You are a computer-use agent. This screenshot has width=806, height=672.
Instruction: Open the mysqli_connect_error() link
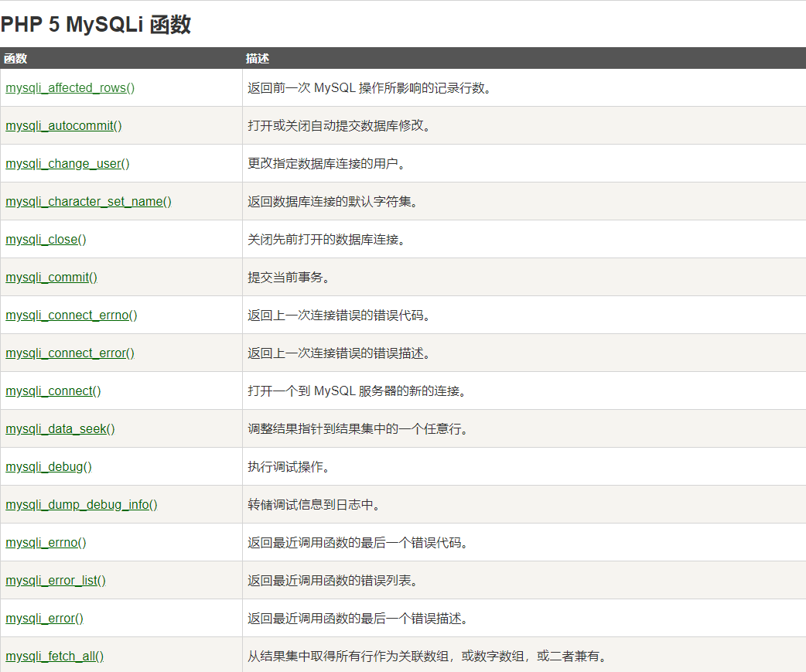tap(70, 353)
